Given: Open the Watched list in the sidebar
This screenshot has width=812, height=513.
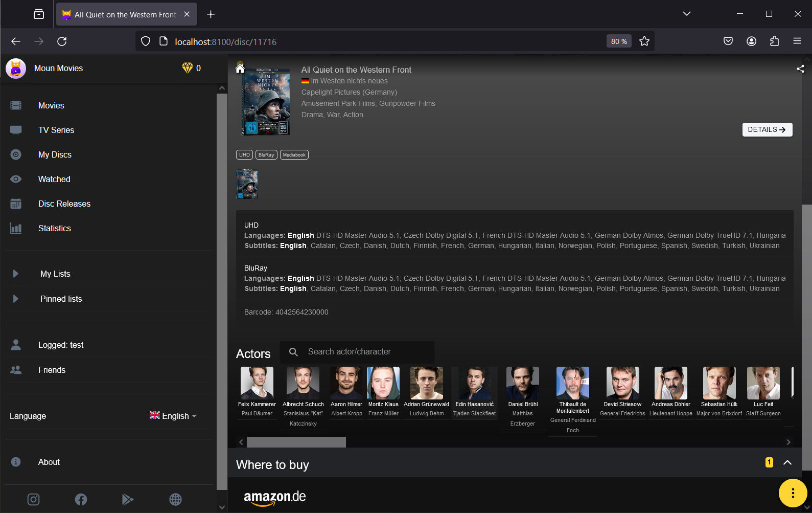Looking at the screenshot, I should (x=54, y=179).
